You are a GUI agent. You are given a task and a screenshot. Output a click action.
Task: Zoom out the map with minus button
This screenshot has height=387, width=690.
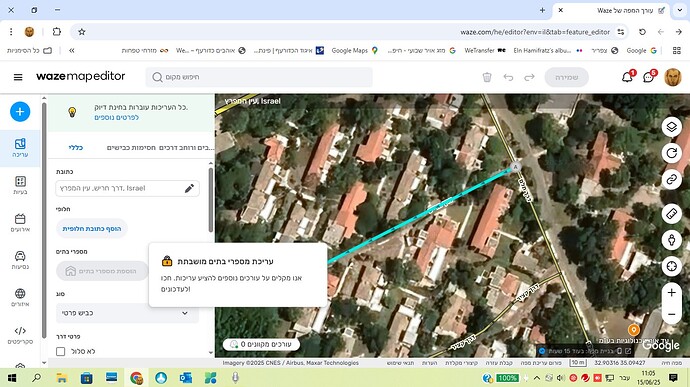coord(672,314)
